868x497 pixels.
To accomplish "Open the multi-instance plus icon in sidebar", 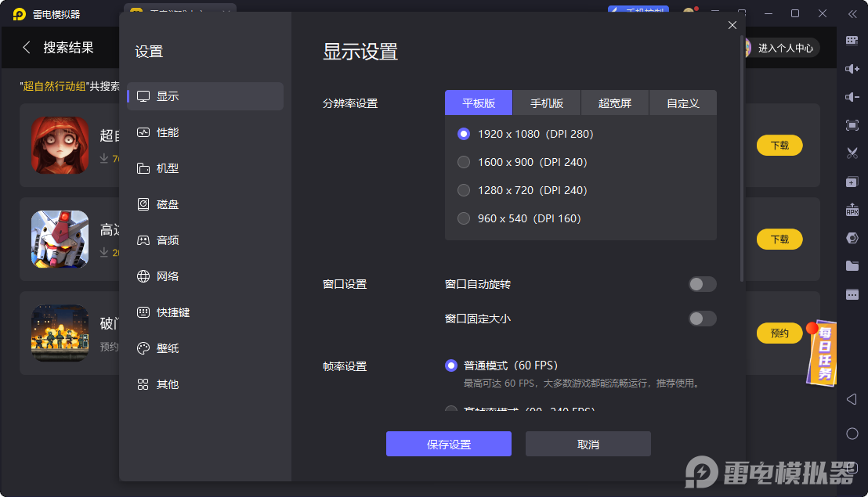I will [x=852, y=182].
